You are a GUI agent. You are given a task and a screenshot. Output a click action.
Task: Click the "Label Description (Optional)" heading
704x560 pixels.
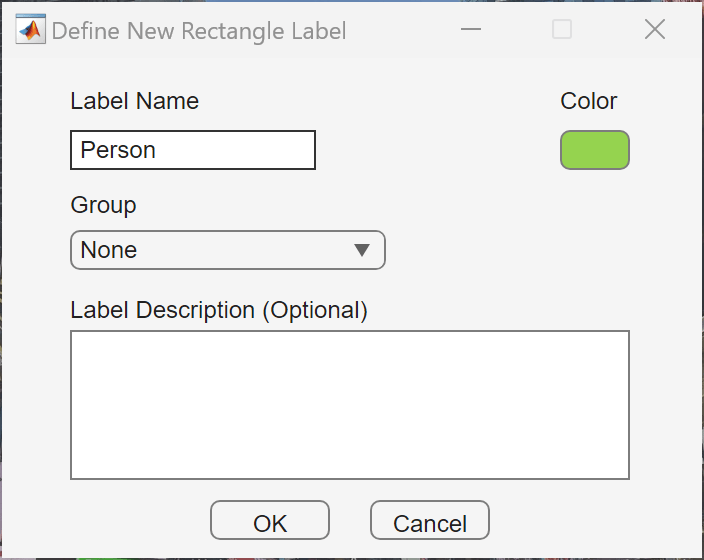[219, 310]
